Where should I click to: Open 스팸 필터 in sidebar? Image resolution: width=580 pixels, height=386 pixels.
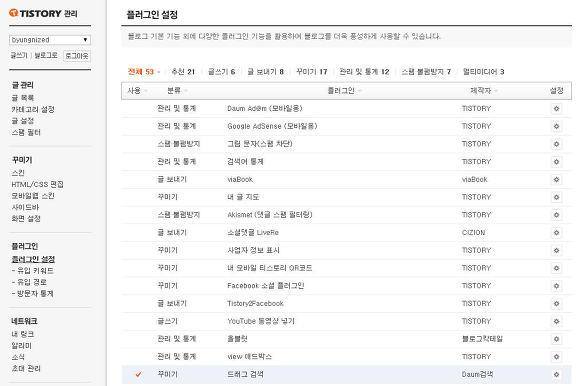pos(26,132)
